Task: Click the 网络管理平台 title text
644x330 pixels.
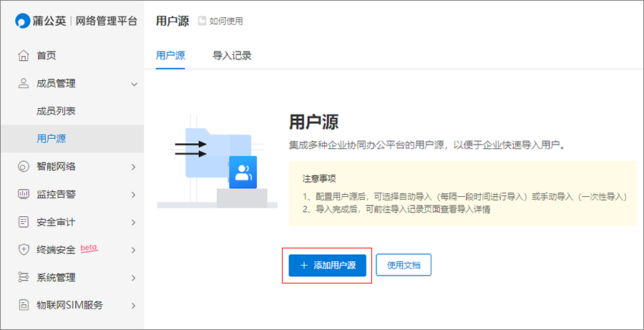Action: point(107,21)
